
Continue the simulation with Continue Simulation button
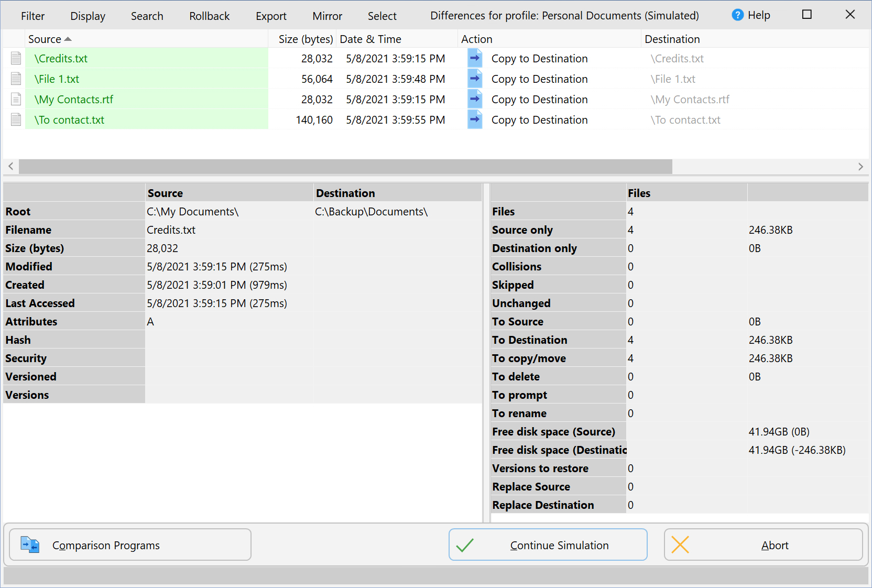coord(548,545)
